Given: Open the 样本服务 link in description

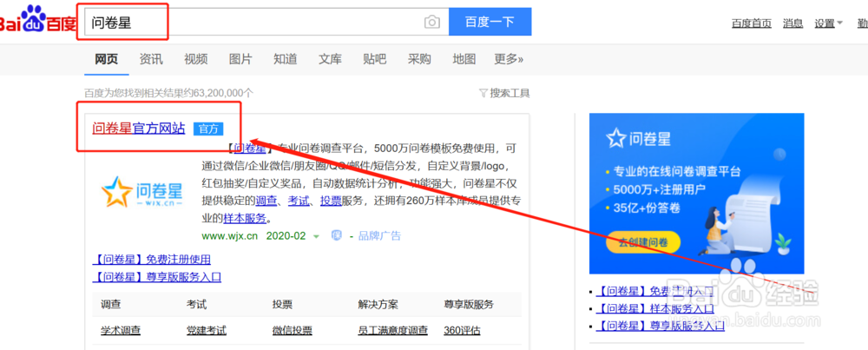Looking at the screenshot, I should [x=245, y=218].
